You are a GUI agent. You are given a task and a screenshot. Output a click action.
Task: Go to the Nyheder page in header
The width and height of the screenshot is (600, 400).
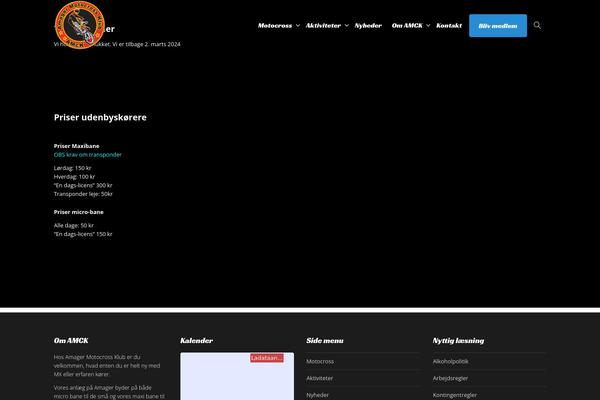click(x=368, y=26)
